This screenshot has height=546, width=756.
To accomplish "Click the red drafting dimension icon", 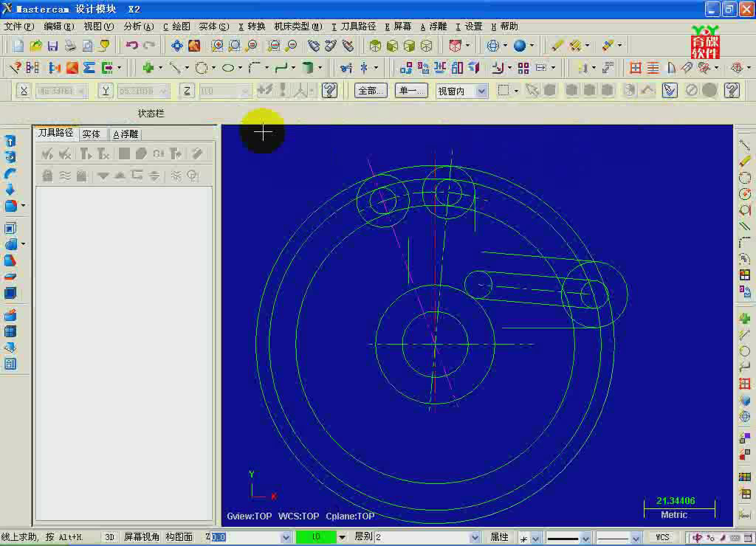I will tap(636, 68).
